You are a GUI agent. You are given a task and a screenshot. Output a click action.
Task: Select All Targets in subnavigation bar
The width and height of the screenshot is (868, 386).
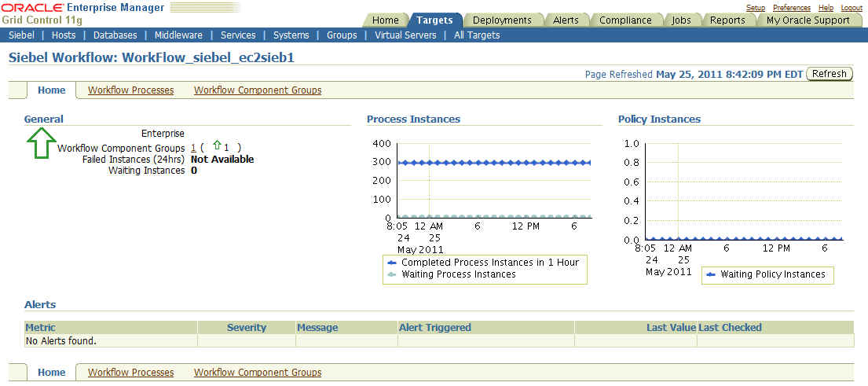click(477, 35)
